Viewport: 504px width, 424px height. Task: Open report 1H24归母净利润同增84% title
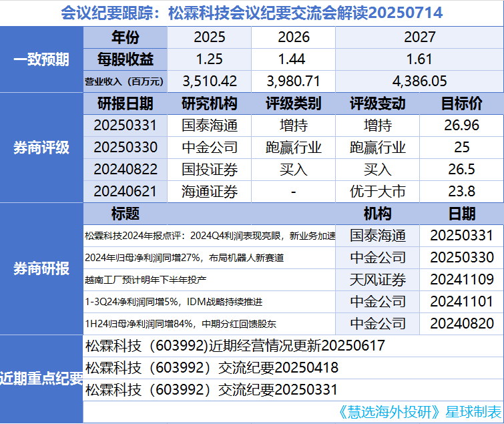click(x=209, y=324)
